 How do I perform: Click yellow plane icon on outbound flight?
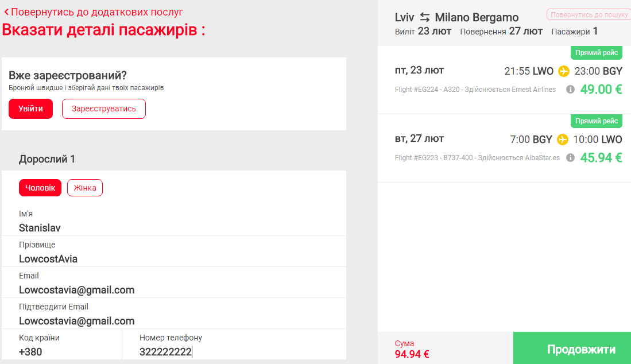pos(564,71)
